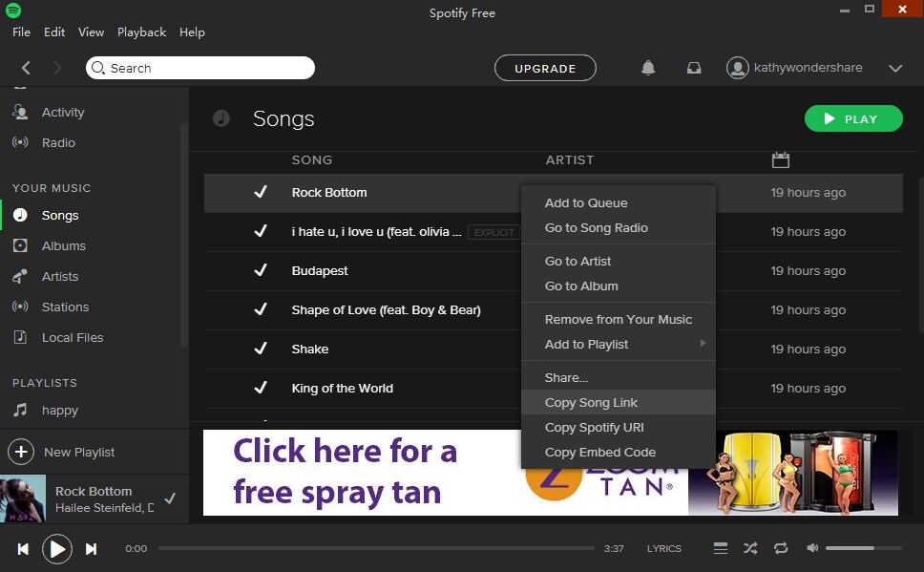Uncheck saved mark for Rock Bottom row
Screen dimensions: 924x572
(261, 192)
